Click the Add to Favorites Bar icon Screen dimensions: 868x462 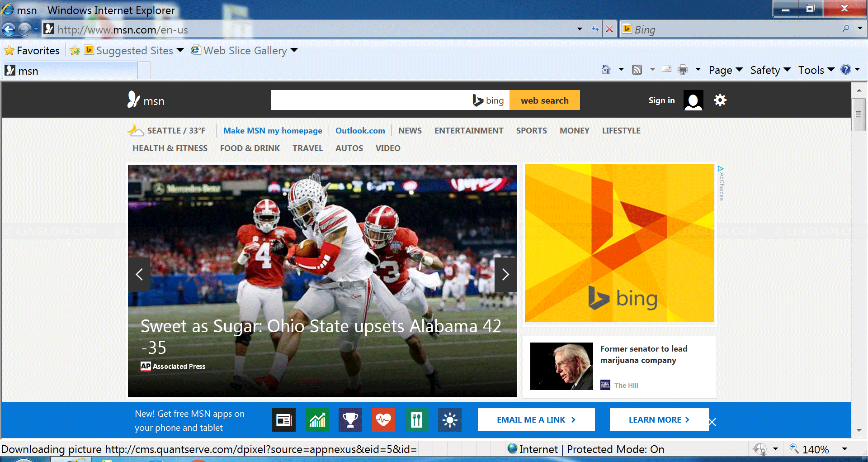pyautogui.click(x=75, y=50)
